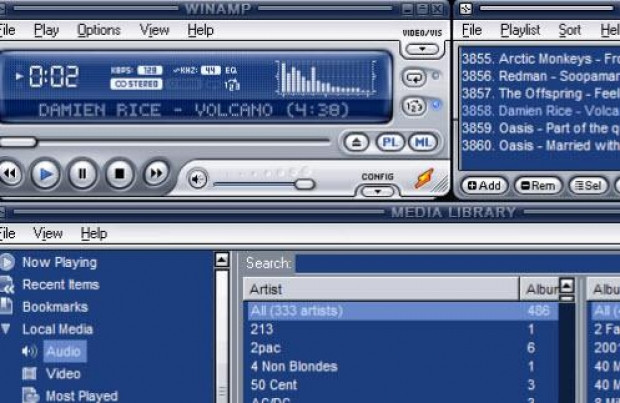
Task: Click artist list scroll up arrow
Action: pos(567,285)
